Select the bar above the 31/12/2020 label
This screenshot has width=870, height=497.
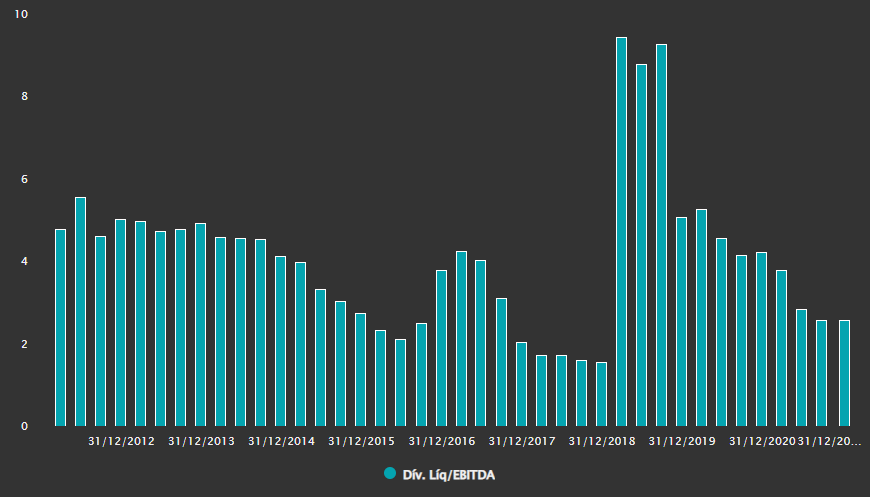761,339
